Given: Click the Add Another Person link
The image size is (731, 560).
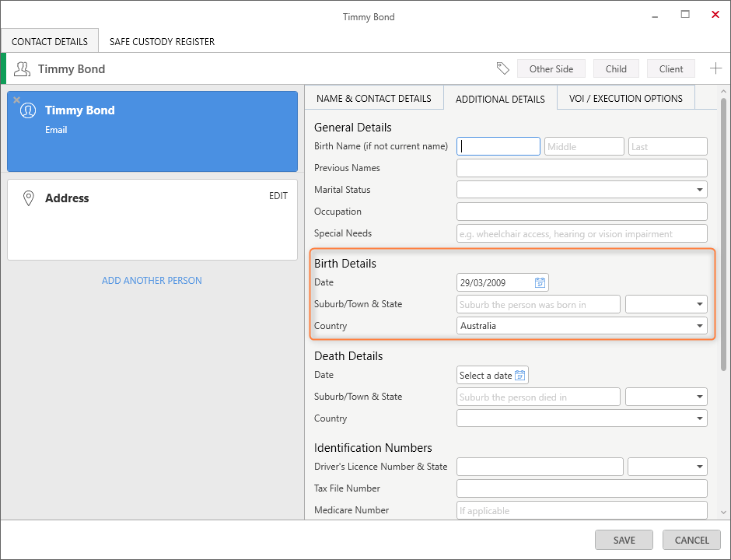Looking at the screenshot, I should pyautogui.click(x=152, y=281).
